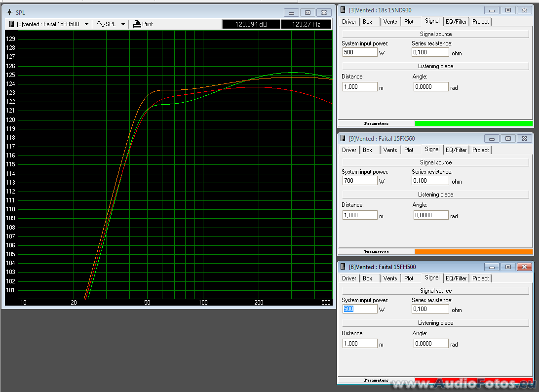Open Plot tab in Faital 15FH500 window

409,278
